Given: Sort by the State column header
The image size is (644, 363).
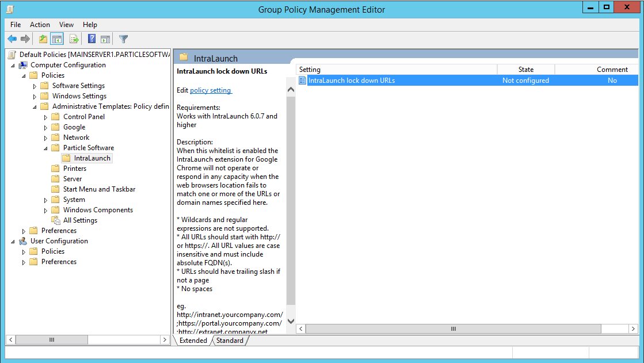Looking at the screenshot, I should (x=525, y=70).
